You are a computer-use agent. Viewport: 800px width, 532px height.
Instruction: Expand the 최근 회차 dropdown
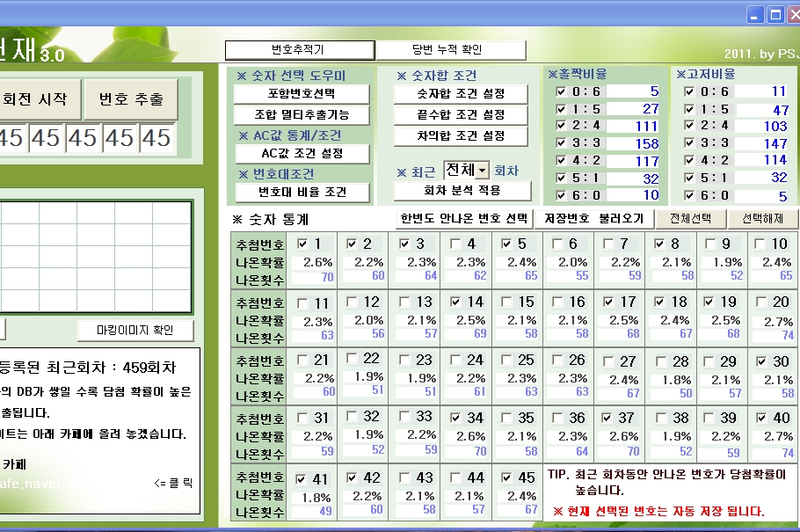[483, 170]
